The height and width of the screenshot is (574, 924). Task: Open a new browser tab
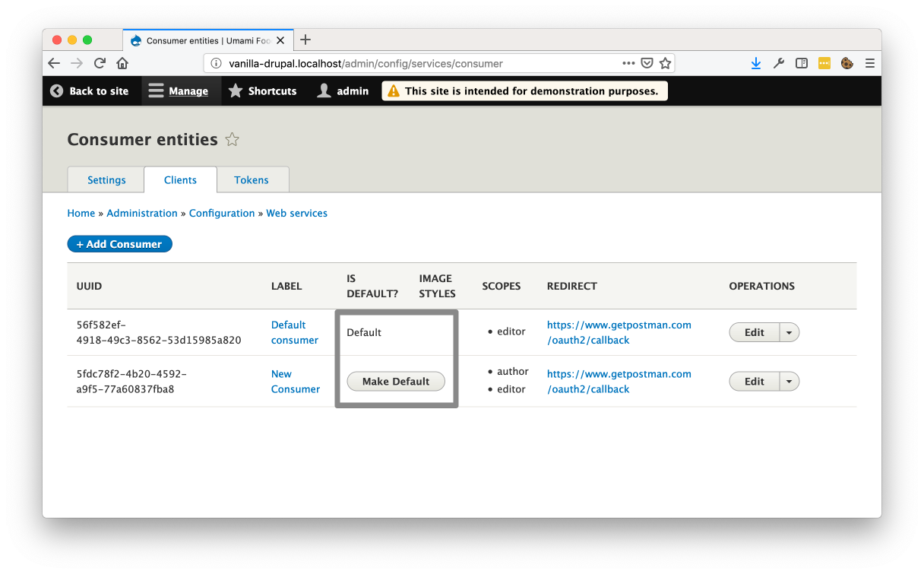coord(305,40)
